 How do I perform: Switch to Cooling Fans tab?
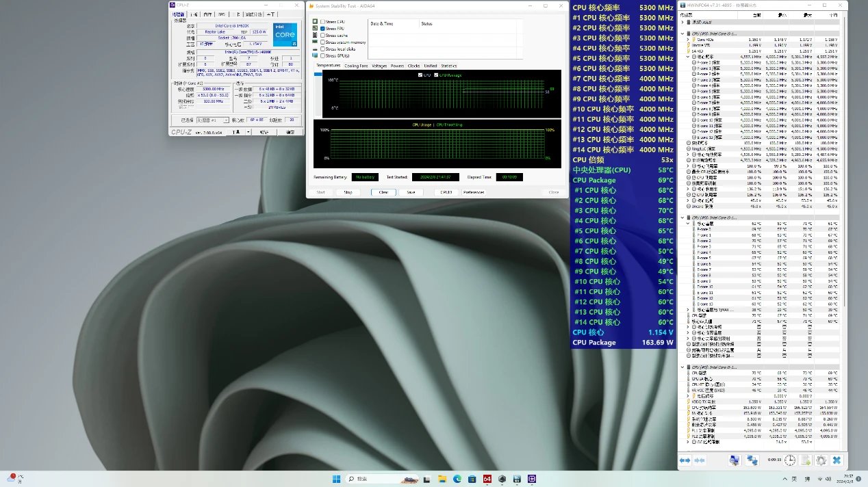355,66
